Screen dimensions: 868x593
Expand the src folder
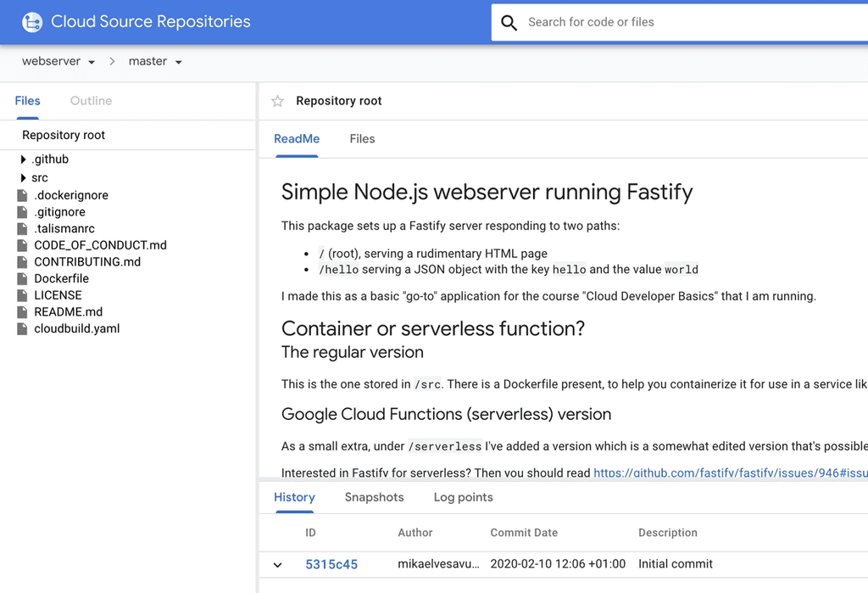coord(21,177)
